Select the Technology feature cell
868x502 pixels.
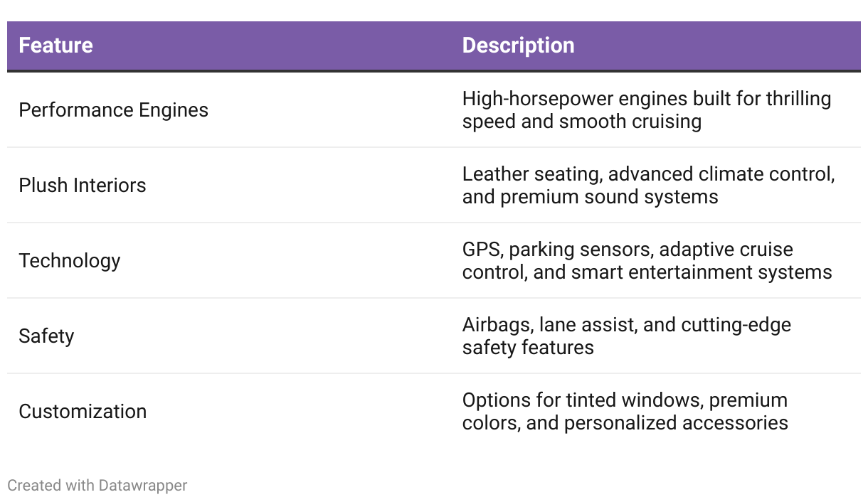click(x=69, y=261)
